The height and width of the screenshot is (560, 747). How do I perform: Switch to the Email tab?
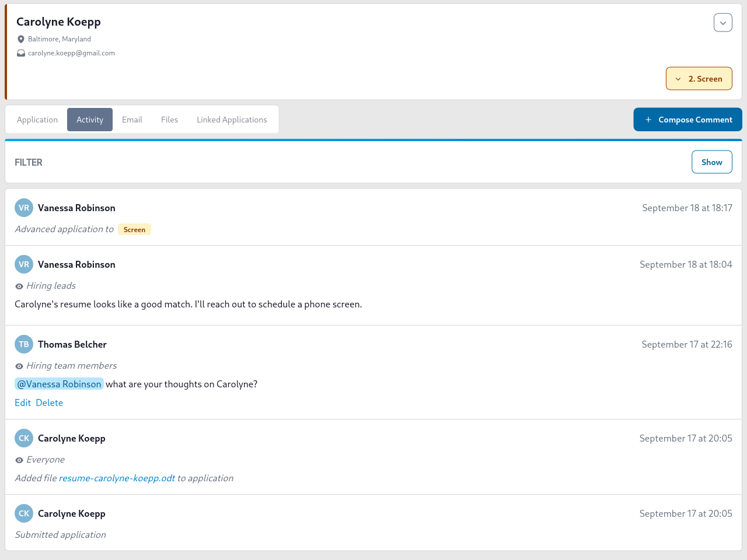point(132,119)
